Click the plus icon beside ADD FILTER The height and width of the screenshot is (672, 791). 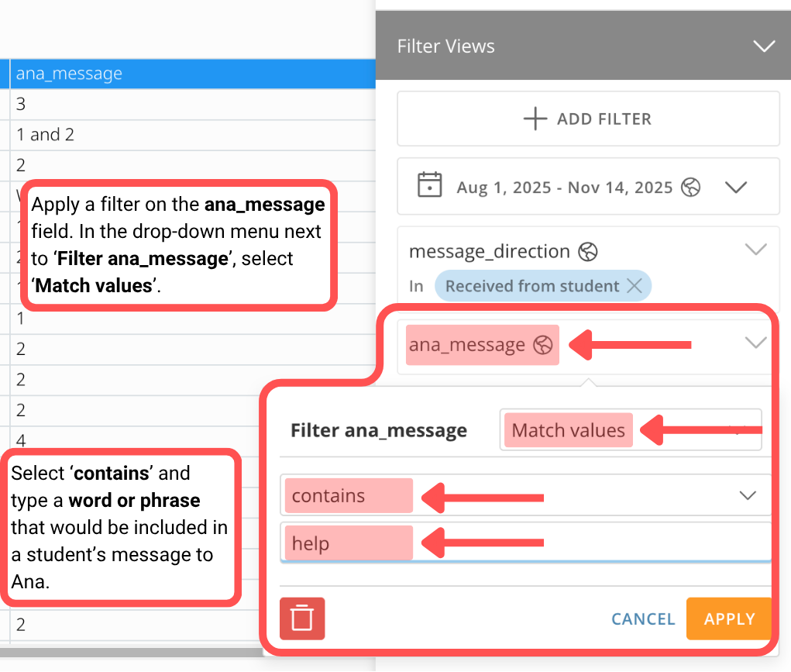tap(535, 119)
